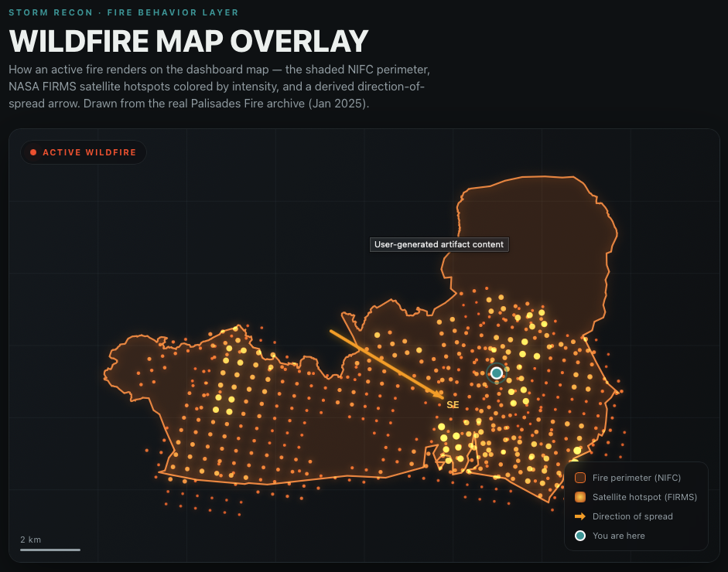Click the SE direction label on map
The image size is (728, 572).
(453, 404)
